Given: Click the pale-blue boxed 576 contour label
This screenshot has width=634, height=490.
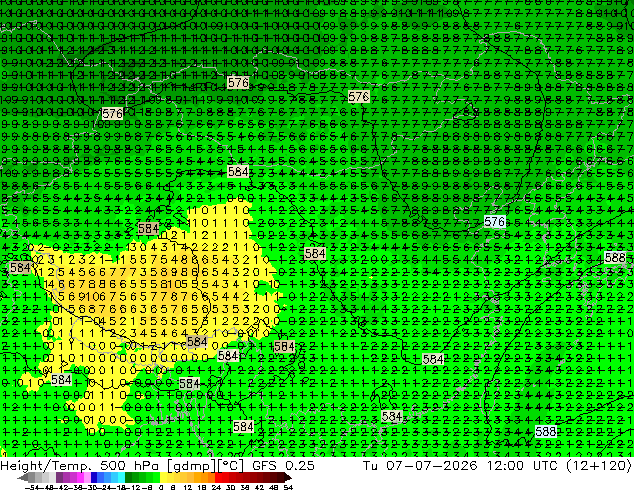Looking at the screenshot, I should [495, 222].
